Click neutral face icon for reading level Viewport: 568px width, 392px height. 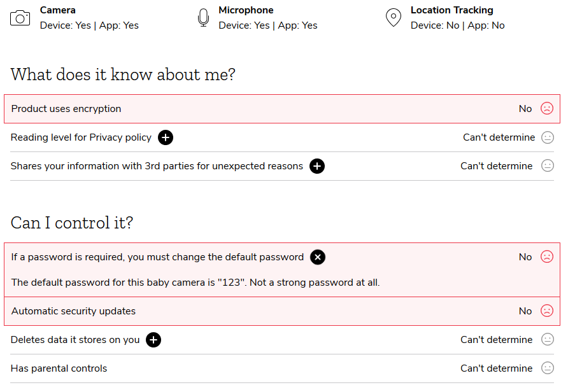click(x=547, y=137)
